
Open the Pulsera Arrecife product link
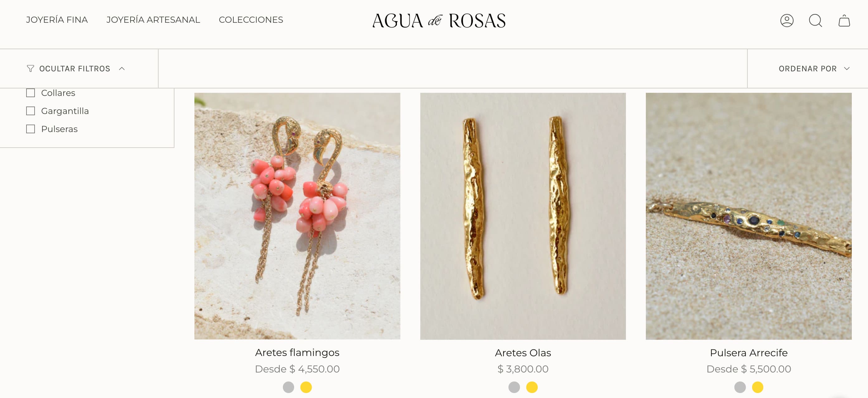[749, 353]
